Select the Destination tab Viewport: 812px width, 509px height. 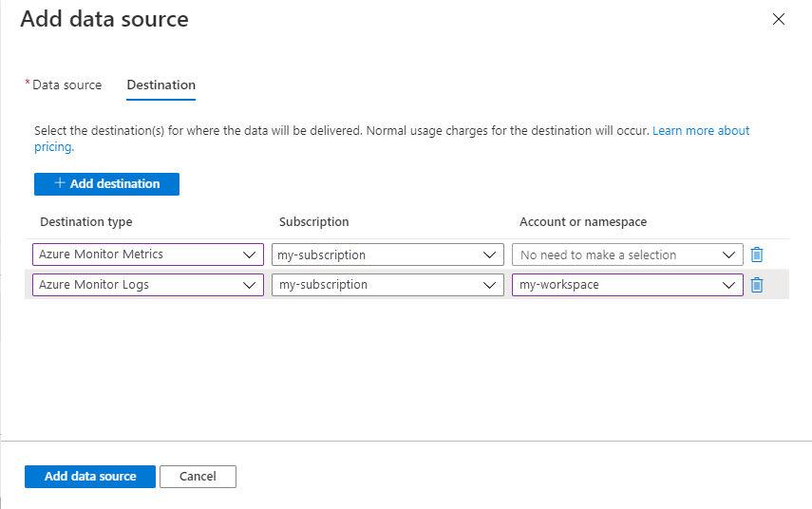click(x=161, y=85)
